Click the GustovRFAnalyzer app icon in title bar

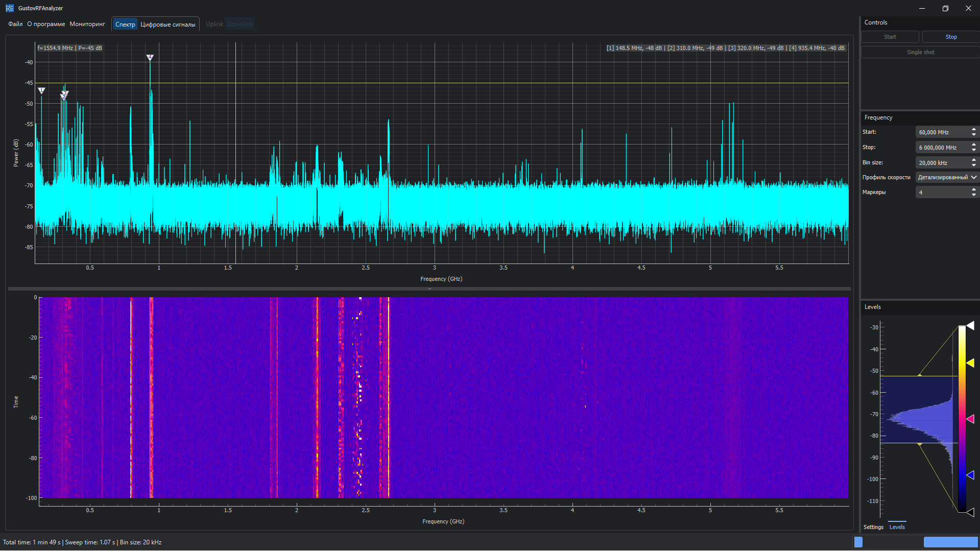coord(10,8)
